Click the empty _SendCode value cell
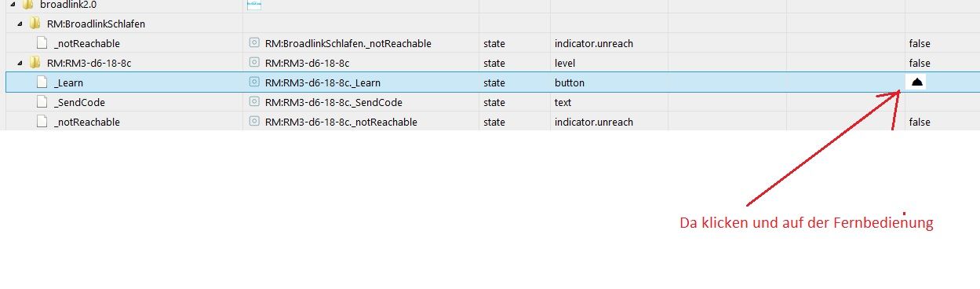This screenshot has width=980, height=289. click(942, 102)
